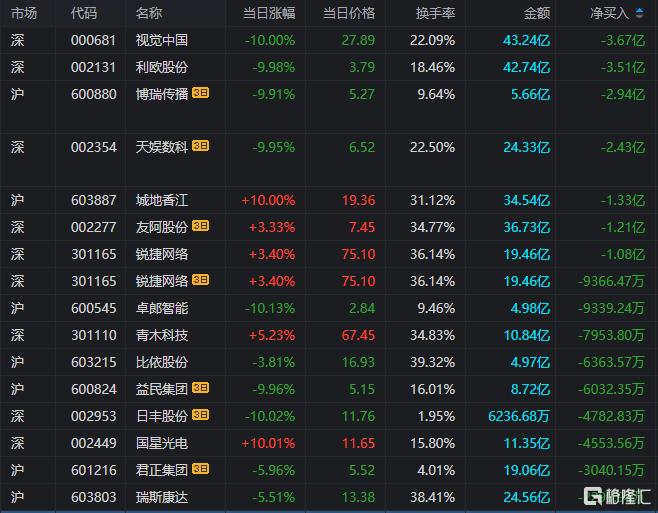Click the 42.74亿 amount value
The height and width of the screenshot is (513, 658).
pyautogui.click(x=526, y=67)
